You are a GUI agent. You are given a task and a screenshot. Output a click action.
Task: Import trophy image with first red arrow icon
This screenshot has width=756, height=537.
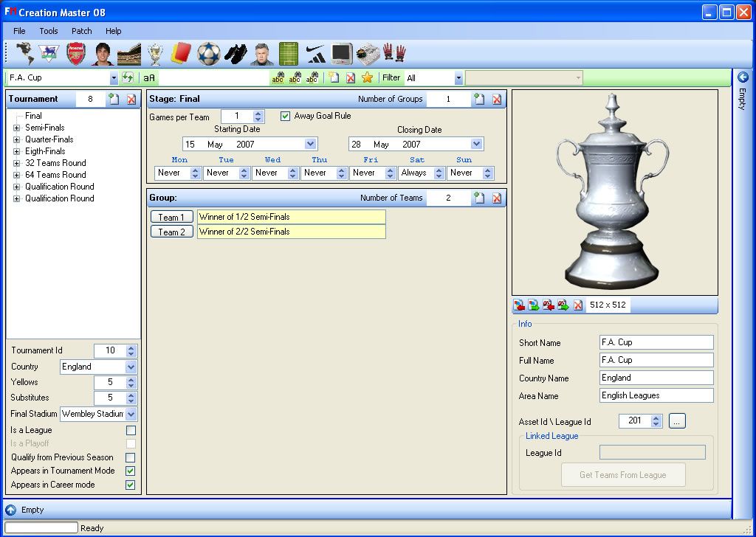pyautogui.click(x=519, y=305)
